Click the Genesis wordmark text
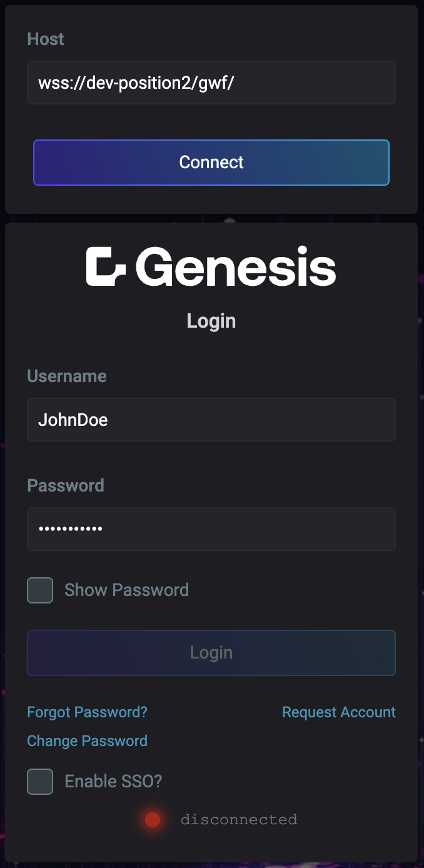The image size is (424, 868). point(236,267)
